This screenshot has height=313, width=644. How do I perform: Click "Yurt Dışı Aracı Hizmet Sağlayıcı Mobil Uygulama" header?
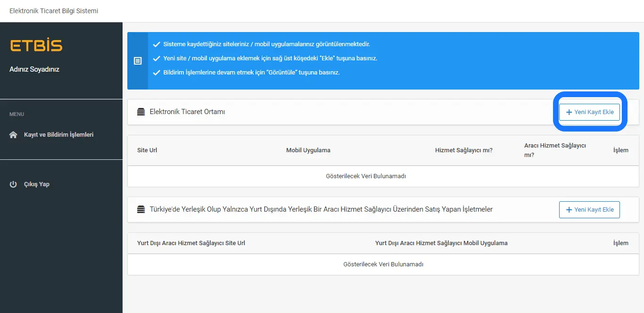pyautogui.click(x=441, y=243)
